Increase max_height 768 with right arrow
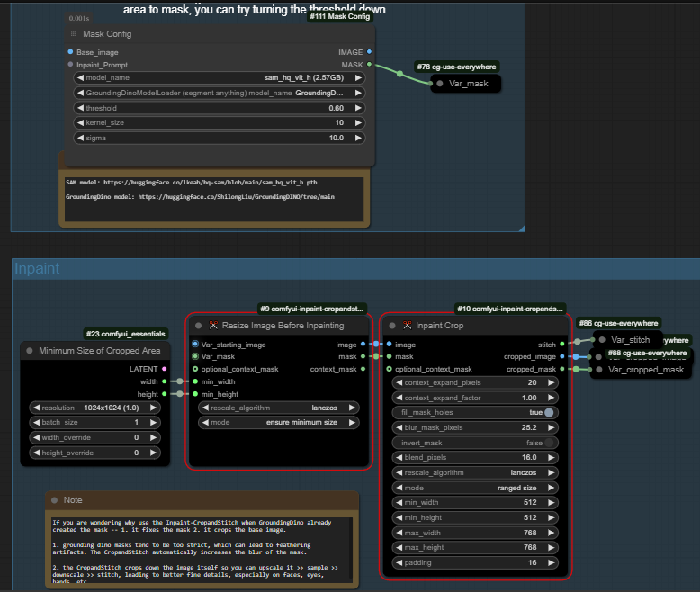 pyautogui.click(x=552, y=547)
